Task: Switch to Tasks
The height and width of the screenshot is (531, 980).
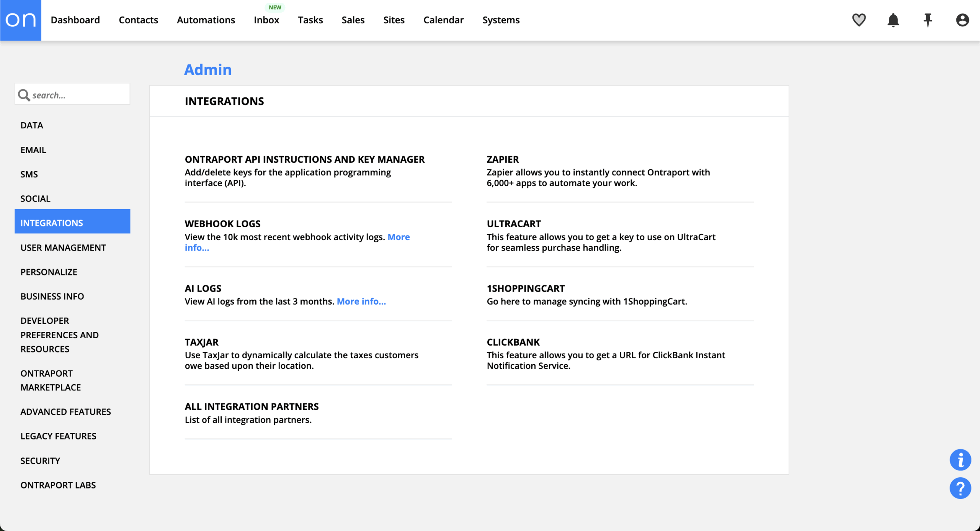Action: pyautogui.click(x=310, y=20)
